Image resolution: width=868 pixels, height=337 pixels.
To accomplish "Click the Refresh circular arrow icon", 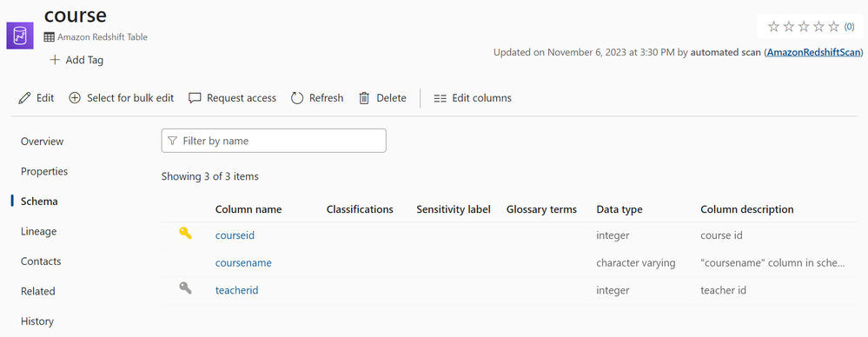I will point(297,98).
